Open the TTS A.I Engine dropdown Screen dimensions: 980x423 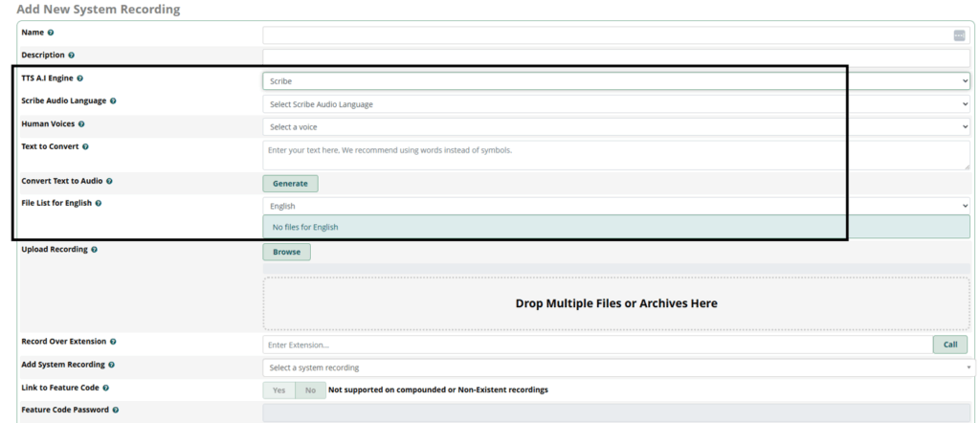(x=616, y=81)
